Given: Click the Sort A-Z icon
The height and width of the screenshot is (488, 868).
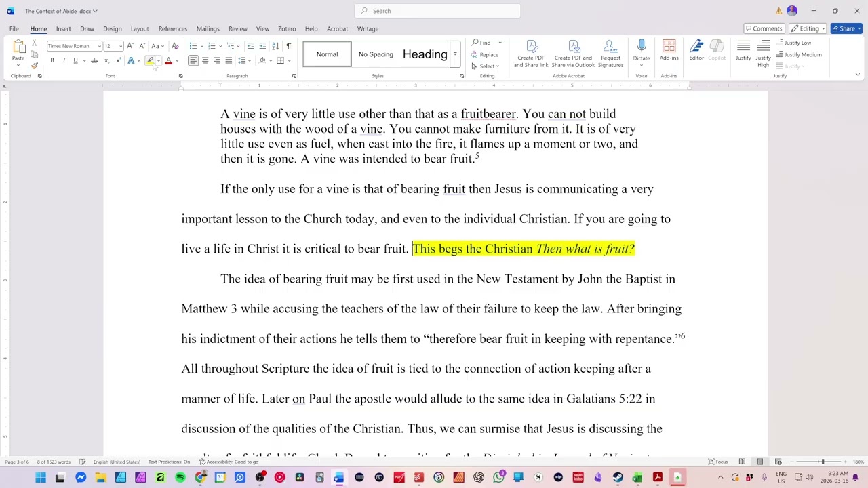Looking at the screenshot, I should coord(275,45).
